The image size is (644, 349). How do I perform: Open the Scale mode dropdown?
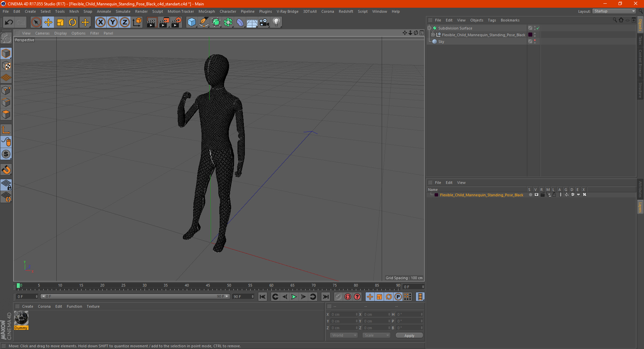pos(376,335)
